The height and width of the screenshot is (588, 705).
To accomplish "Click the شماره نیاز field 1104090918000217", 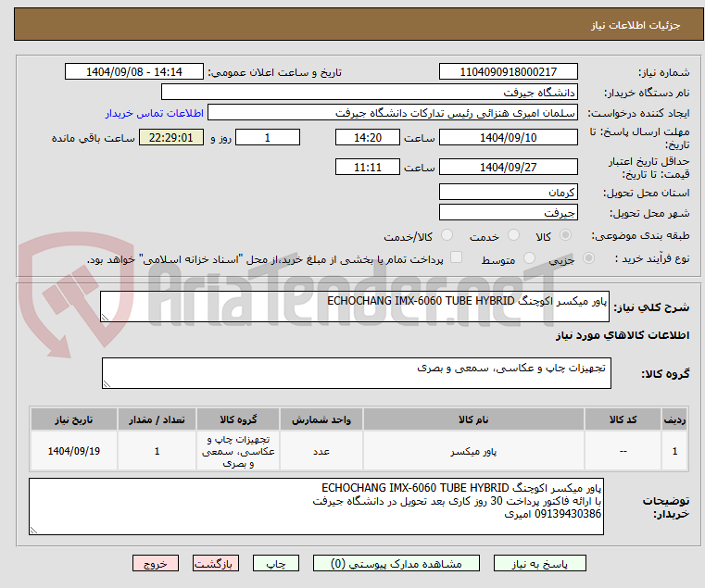I will (508, 72).
